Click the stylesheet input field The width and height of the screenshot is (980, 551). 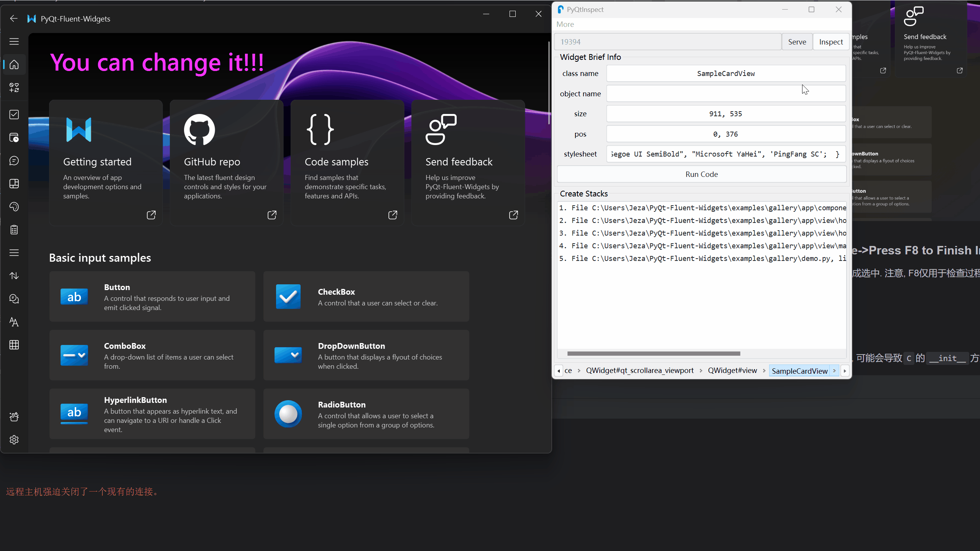(725, 153)
